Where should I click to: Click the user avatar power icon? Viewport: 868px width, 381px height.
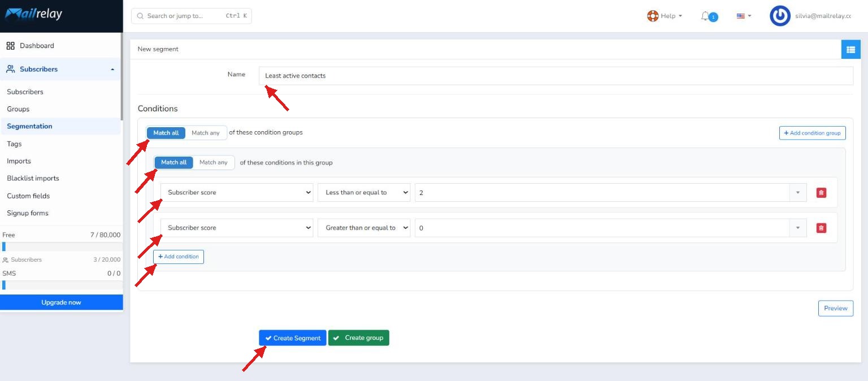(780, 16)
